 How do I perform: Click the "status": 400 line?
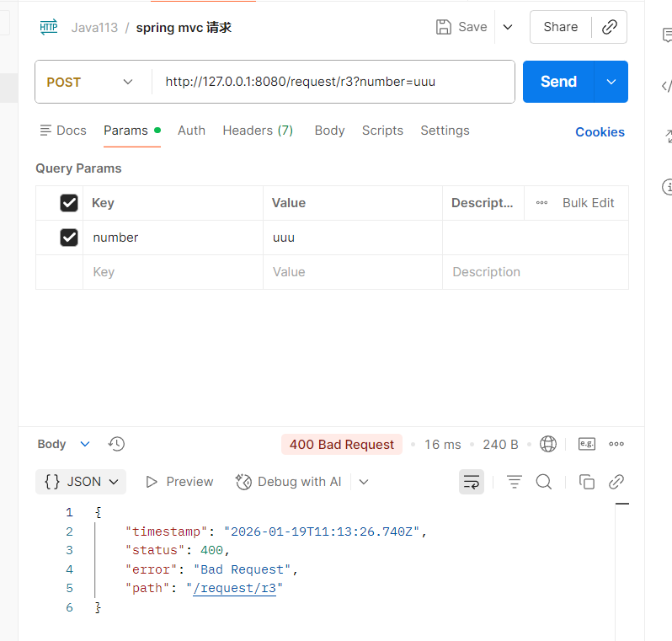coord(178,550)
